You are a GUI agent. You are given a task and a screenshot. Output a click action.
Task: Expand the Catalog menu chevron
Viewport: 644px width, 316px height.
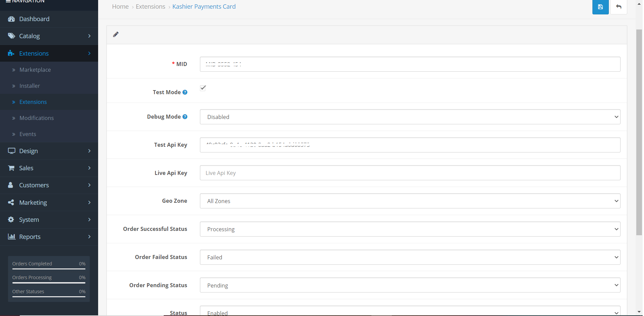tap(89, 36)
